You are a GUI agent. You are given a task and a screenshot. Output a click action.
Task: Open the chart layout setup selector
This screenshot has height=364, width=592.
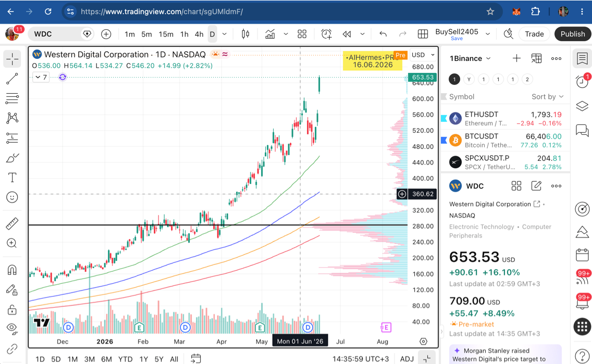tap(423, 34)
